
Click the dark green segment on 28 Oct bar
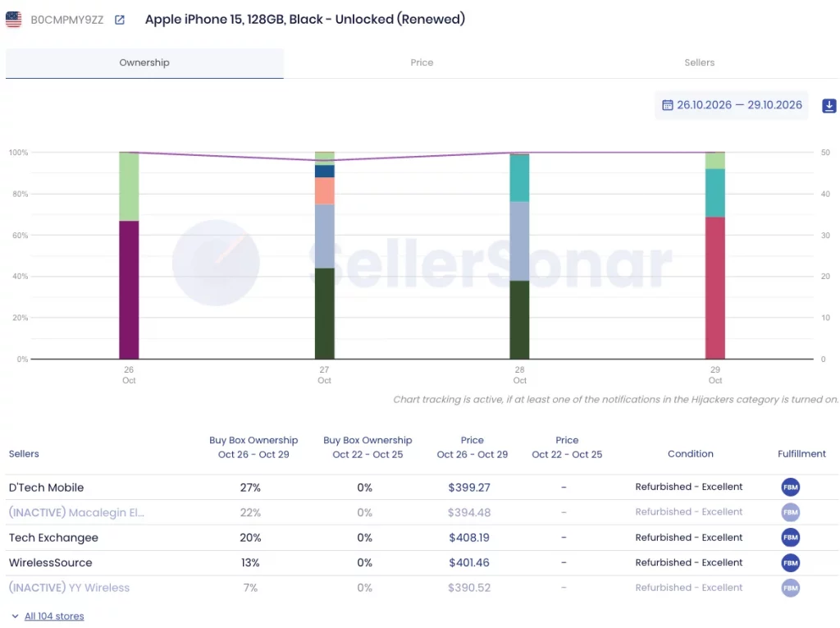(519, 319)
